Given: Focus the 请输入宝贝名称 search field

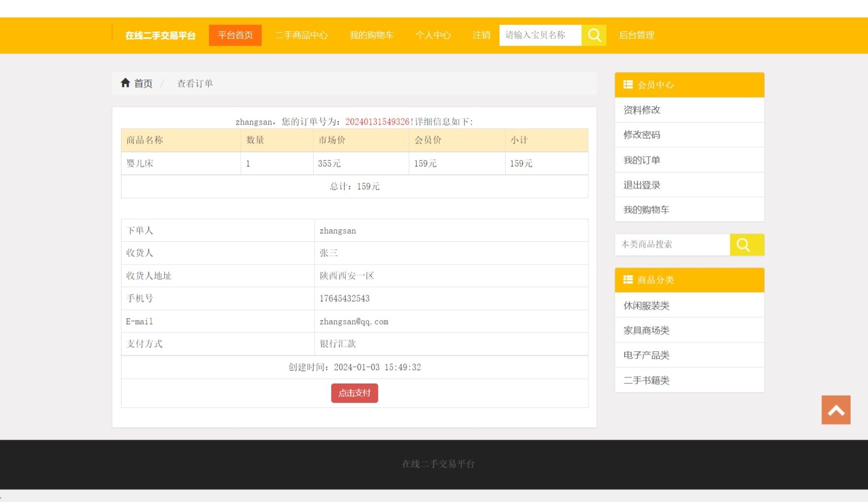Looking at the screenshot, I should click(540, 35).
